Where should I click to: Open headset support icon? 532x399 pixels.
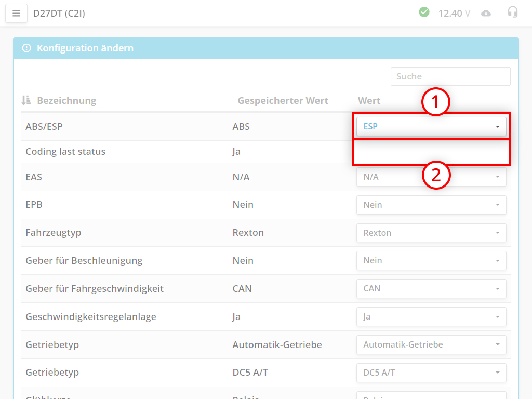(x=513, y=12)
